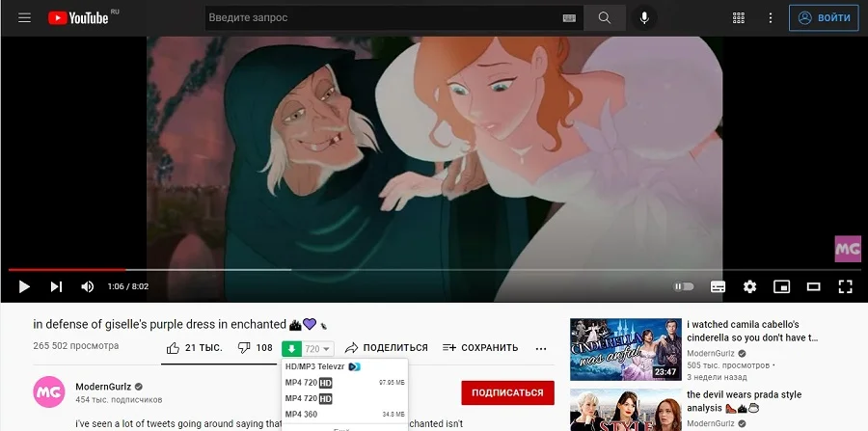Click the search magnifier button
868x431 pixels.
pos(605,17)
